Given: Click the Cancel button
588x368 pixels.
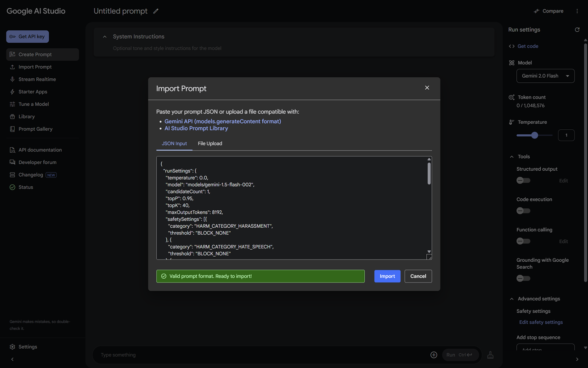Looking at the screenshot, I should click(x=418, y=276).
